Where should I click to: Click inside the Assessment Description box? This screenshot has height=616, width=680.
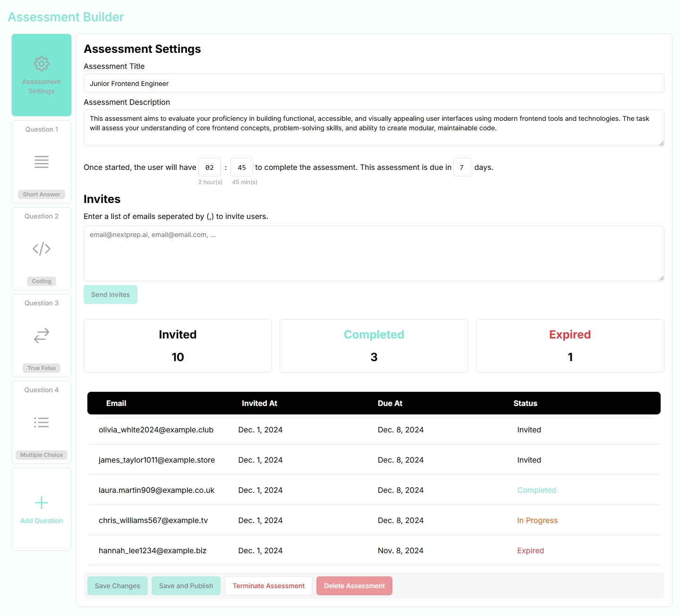point(374,128)
